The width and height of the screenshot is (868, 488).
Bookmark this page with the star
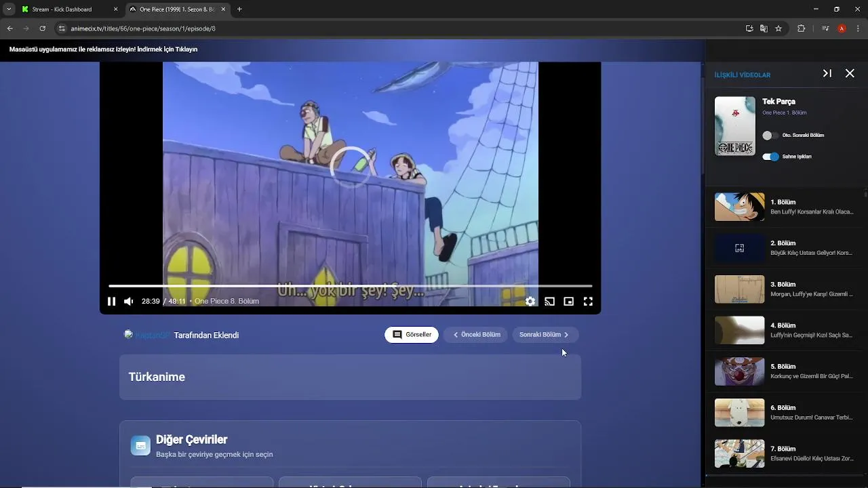coord(778,28)
